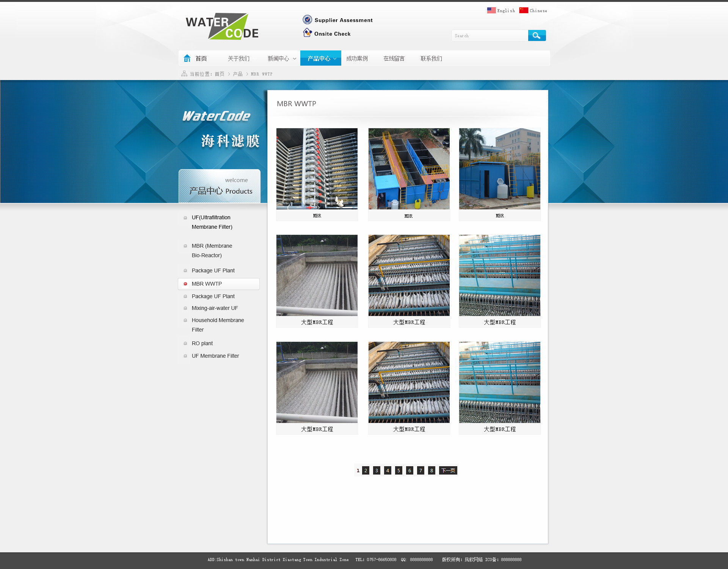Click the sitemap icon in breadcrumb

(x=184, y=74)
